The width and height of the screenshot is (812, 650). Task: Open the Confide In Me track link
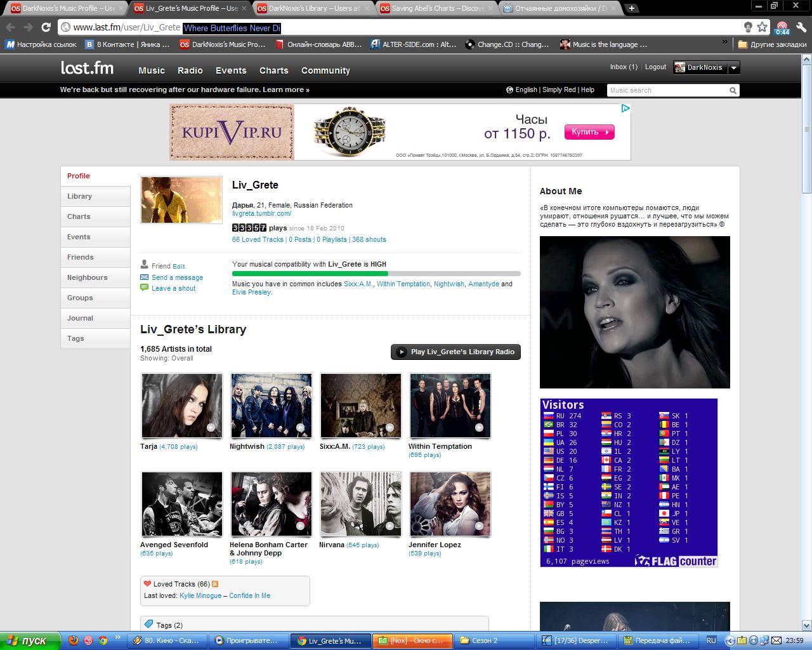249,595
